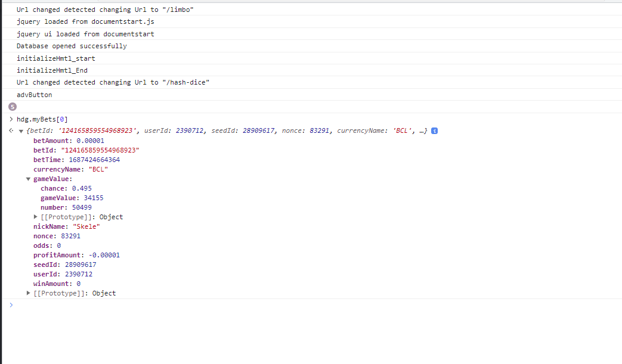Viewport: 622px width, 364px height.
Task: Select the hdg.myBets[0] command text
Action: click(x=46, y=119)
